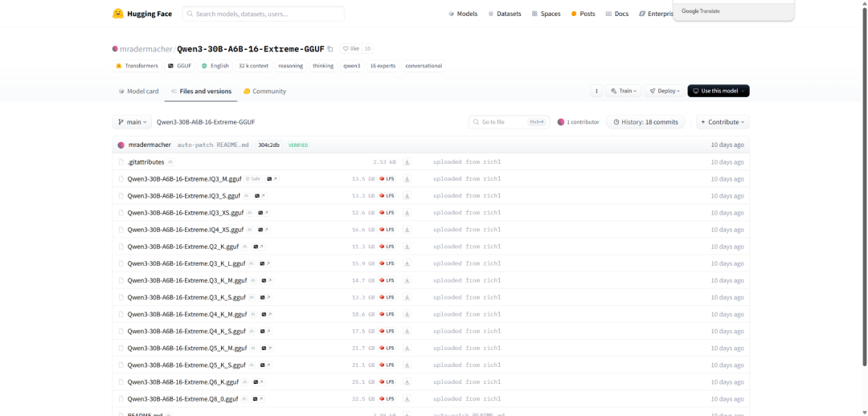Open Models in the top navigation
868x416 pixels.
click(x=463, y=14)
